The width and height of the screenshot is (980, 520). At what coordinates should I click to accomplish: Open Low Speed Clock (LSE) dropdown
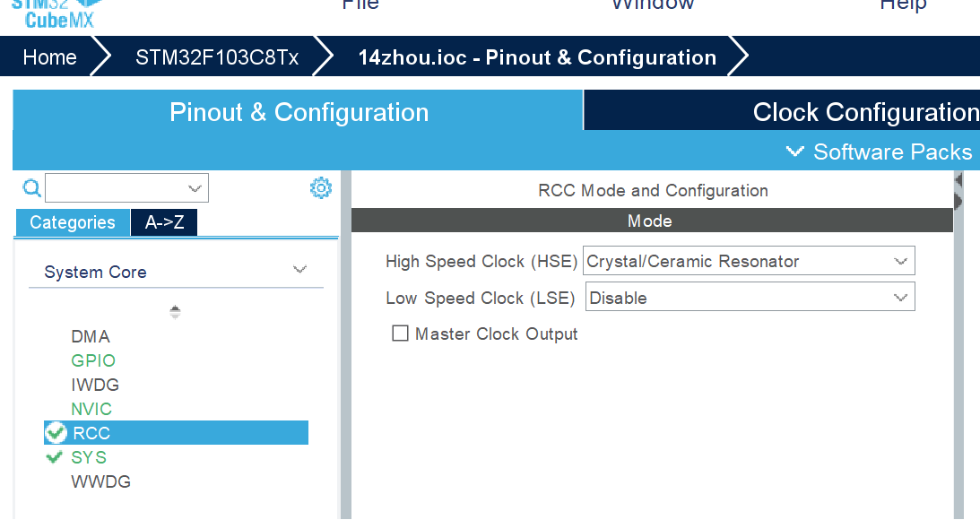coord(750,297)
